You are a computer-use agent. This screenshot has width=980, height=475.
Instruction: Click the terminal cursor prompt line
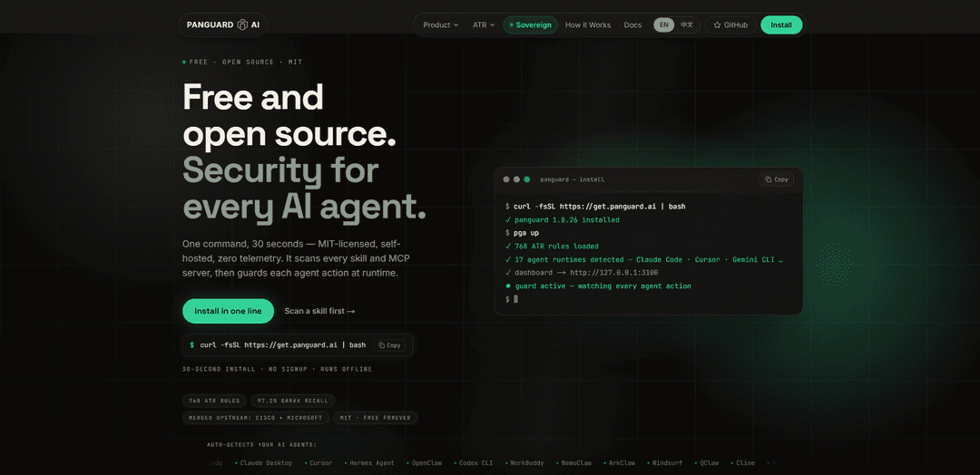pos(511,300)
